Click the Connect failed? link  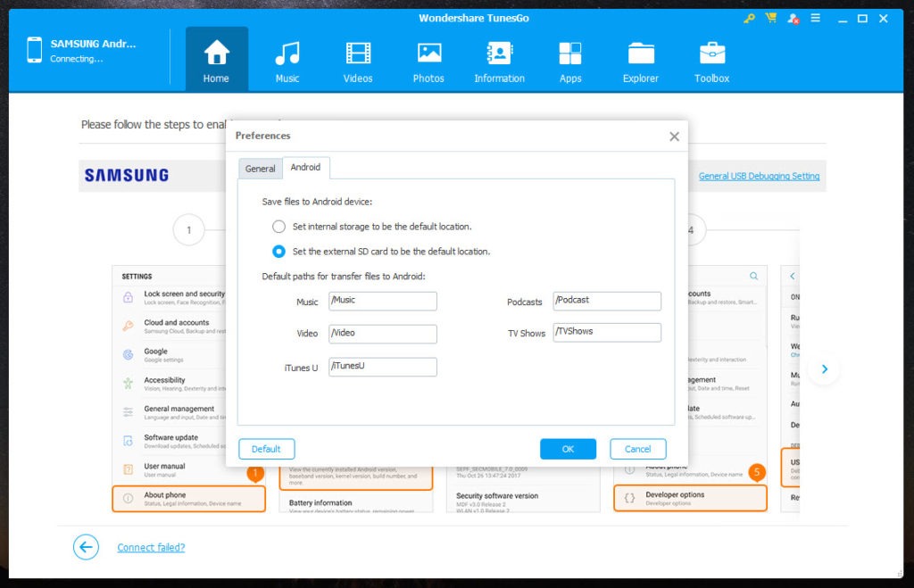(x=151, y=547)
